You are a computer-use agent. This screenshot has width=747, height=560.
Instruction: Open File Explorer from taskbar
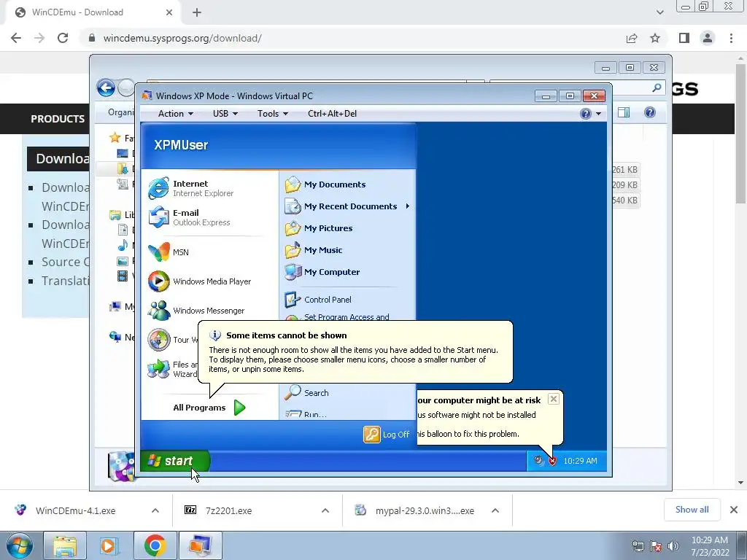(65, 545)
